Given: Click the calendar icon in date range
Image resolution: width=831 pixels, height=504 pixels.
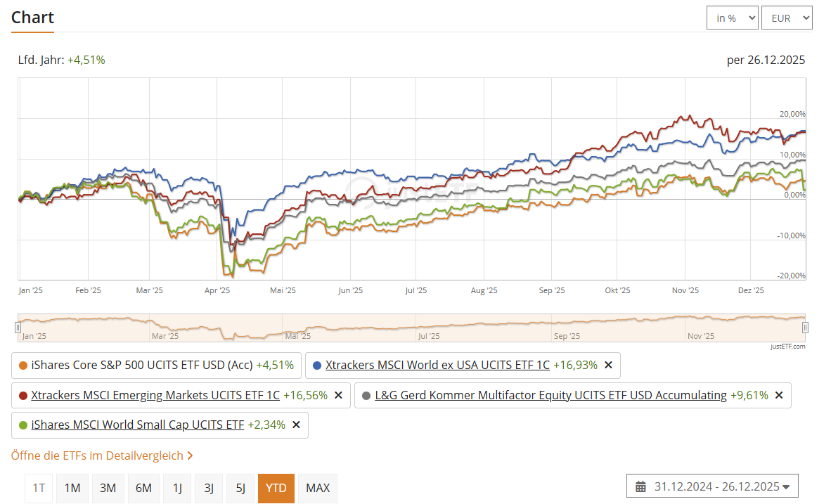Looking at the screenshot, I should pyautogui.click(x=640, y=486).
